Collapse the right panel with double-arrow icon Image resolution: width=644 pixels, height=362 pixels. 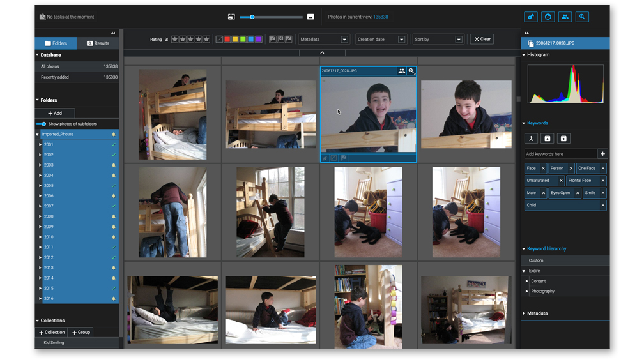[x=527, y=33]
